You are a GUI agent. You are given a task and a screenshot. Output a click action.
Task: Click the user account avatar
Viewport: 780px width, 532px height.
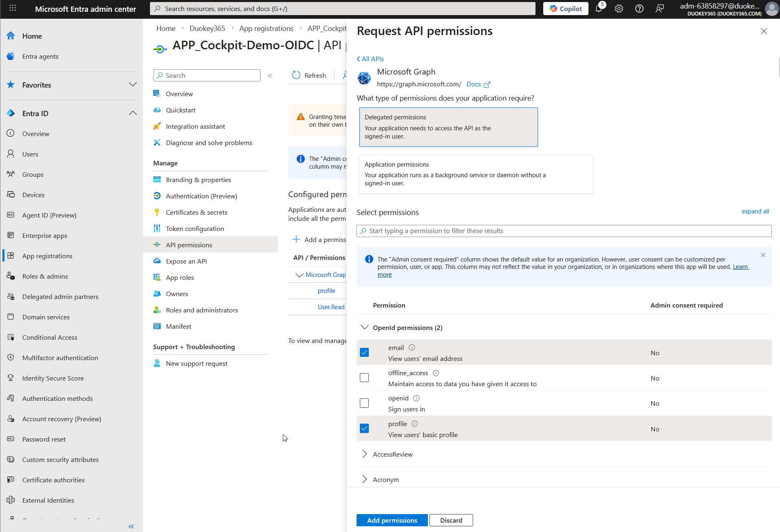pyautogui.click(x=771, y=9)
